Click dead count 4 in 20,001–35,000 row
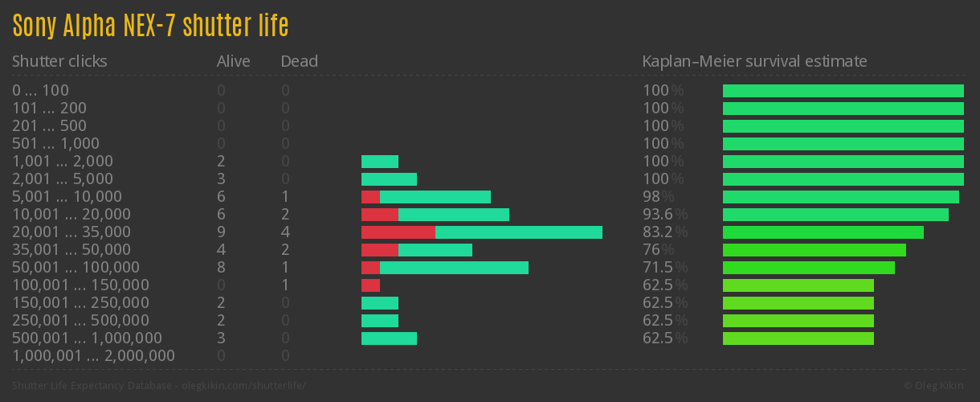 pos(285,232)
